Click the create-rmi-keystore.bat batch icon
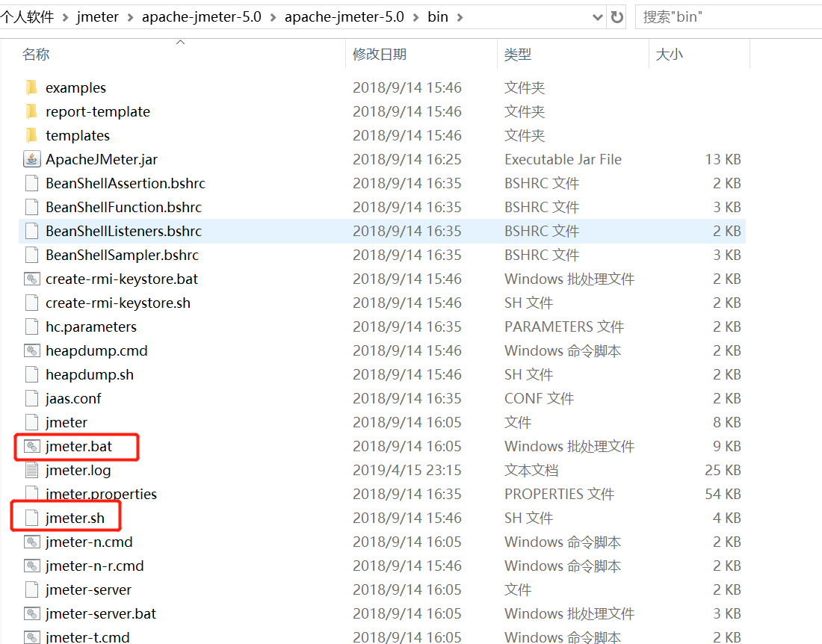822x644 pixels. click(x=31, y=279)
